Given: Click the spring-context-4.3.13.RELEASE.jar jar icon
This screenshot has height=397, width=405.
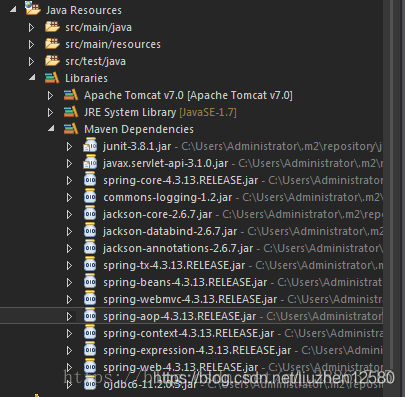Looking at the screenshot, I should [90, 332].
